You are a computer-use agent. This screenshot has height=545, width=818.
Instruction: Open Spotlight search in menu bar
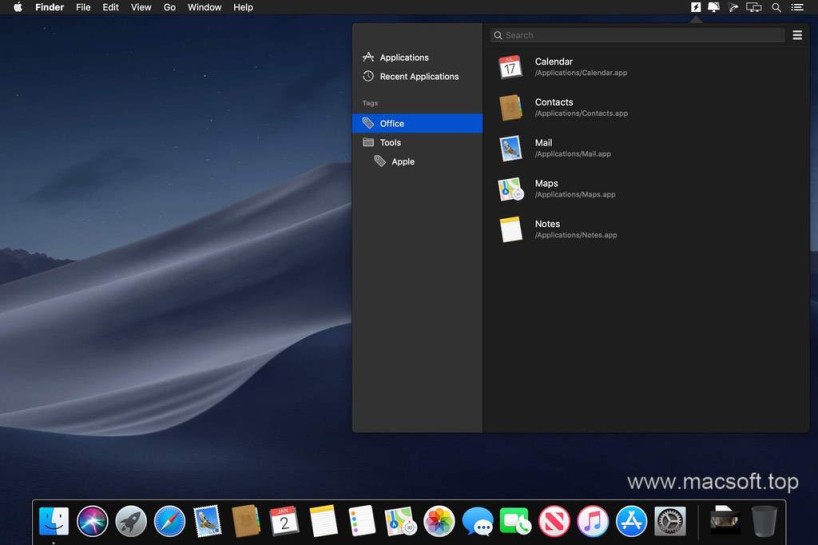(776, 7)
